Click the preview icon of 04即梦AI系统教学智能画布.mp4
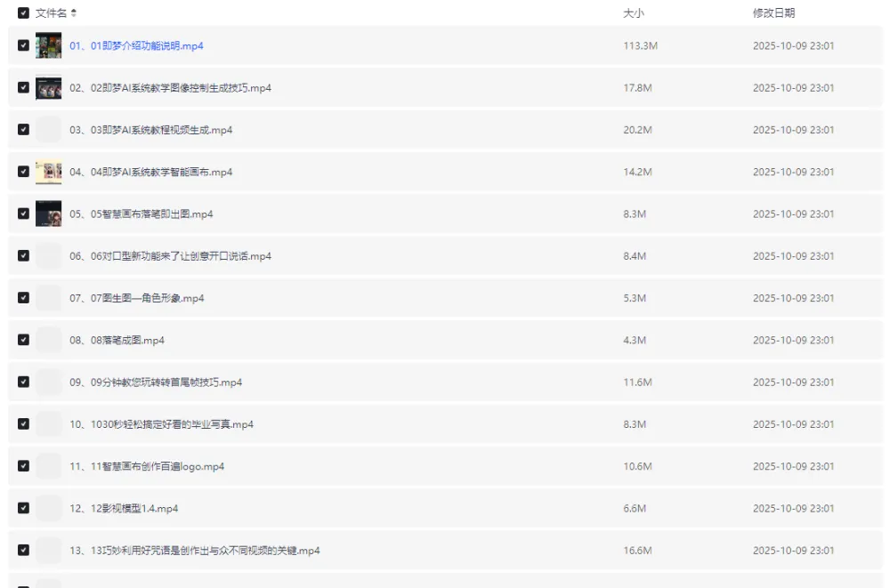 click(48, 172)
